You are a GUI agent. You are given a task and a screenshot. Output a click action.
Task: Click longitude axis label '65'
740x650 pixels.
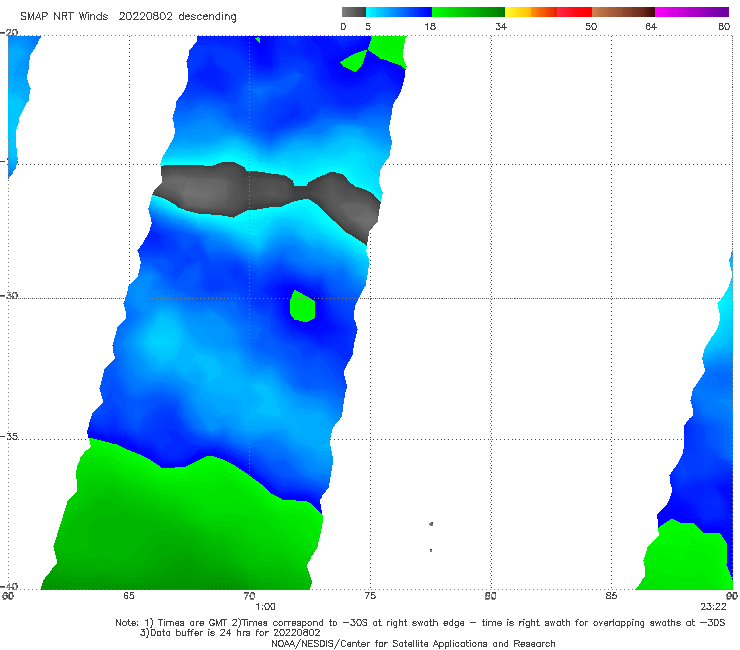tap(129, 596)
